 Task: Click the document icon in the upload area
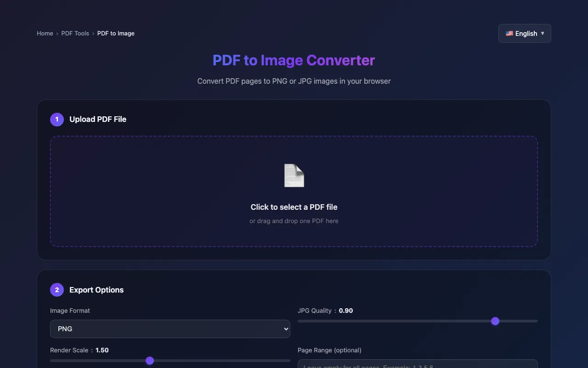tap(294, 176)
